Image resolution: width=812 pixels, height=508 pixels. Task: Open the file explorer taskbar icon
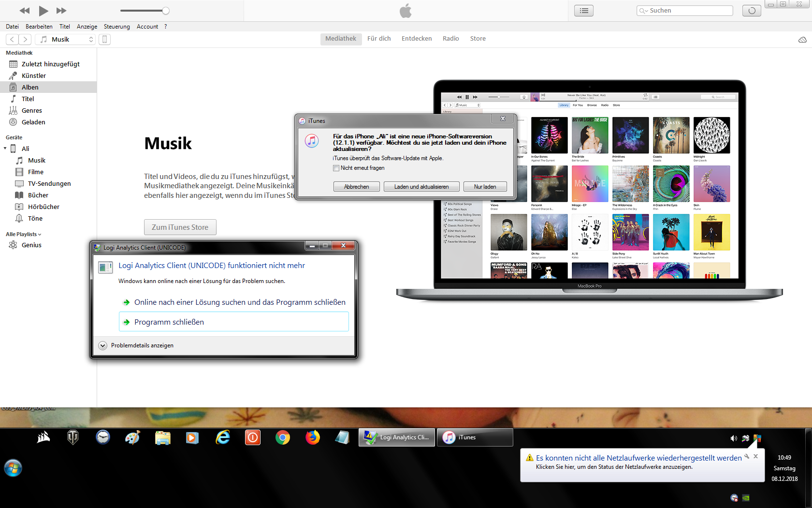pyautogui.click(x=163, y=437)
